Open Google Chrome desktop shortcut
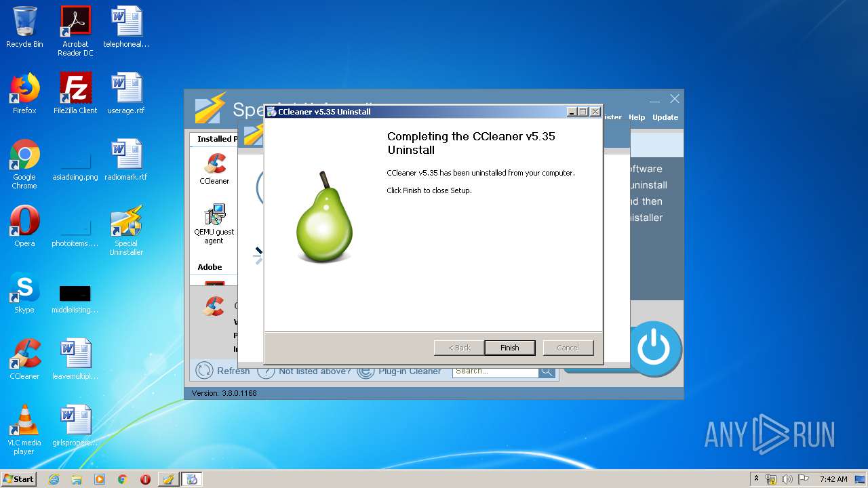 [24, 164]
